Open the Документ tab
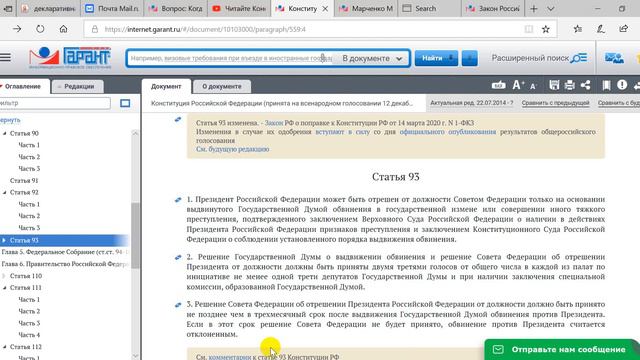Screen dimensions: 640x360 [166, 87]
